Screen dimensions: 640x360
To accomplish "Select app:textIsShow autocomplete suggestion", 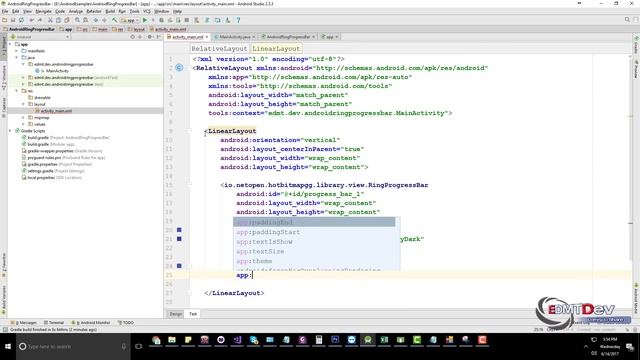I will [314, 242].
